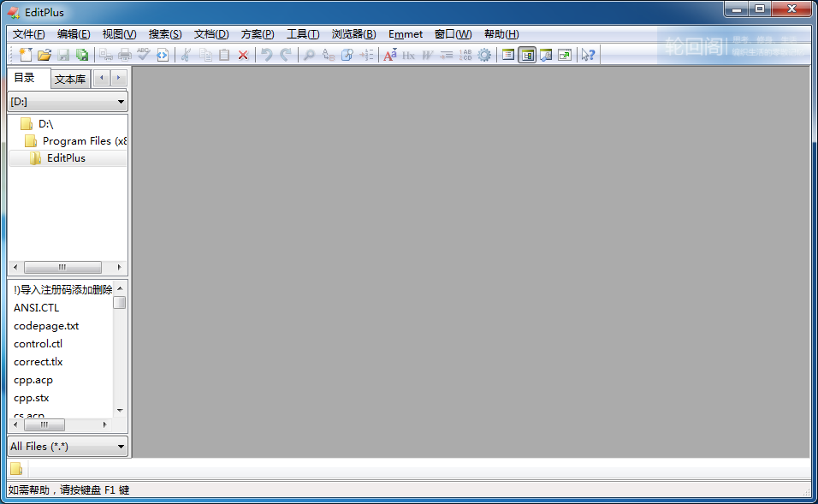Click the Print icon
Viewport: 818px width, 504px height.
click(x=125, y=55)
